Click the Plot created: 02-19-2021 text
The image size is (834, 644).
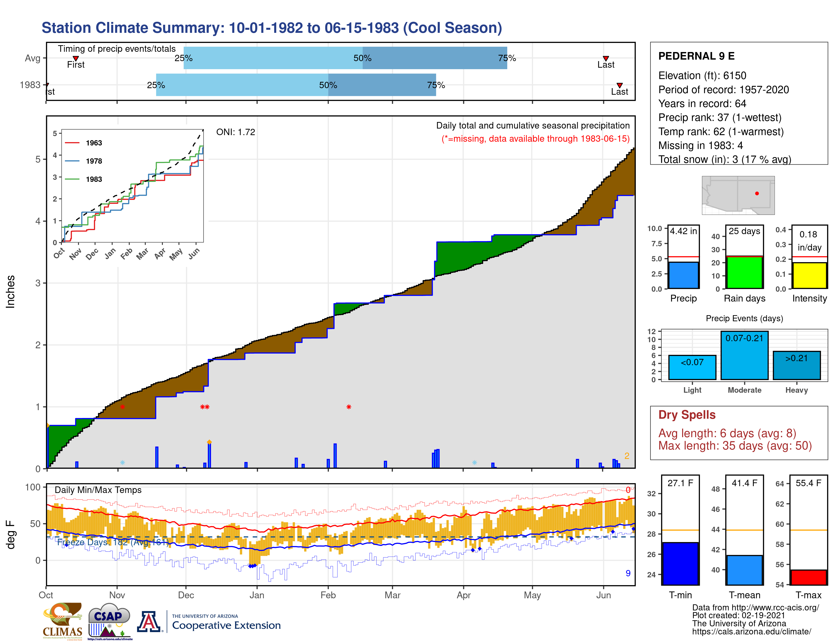pyautogui.click(x=738, y=615)
